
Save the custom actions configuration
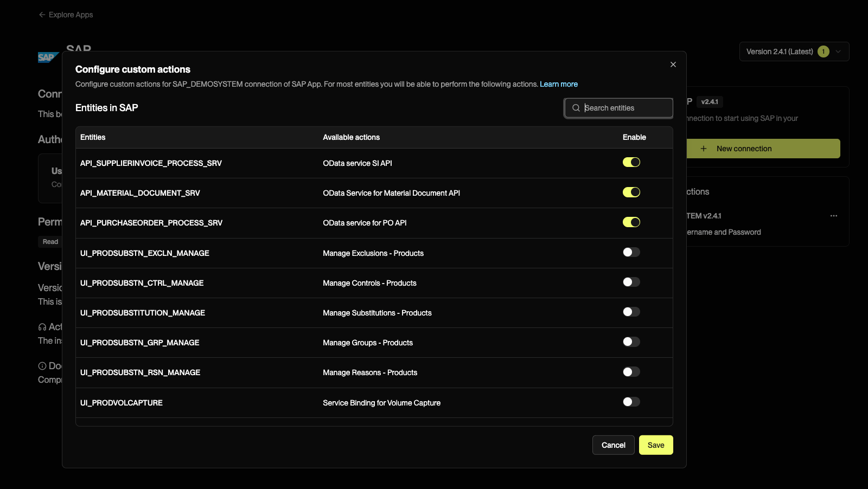[655, 445]
